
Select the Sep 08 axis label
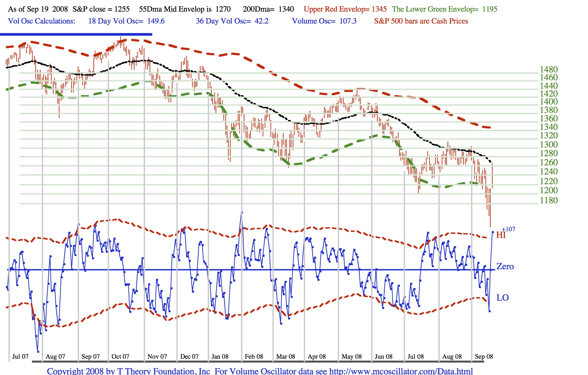click(x=484, y=356)
